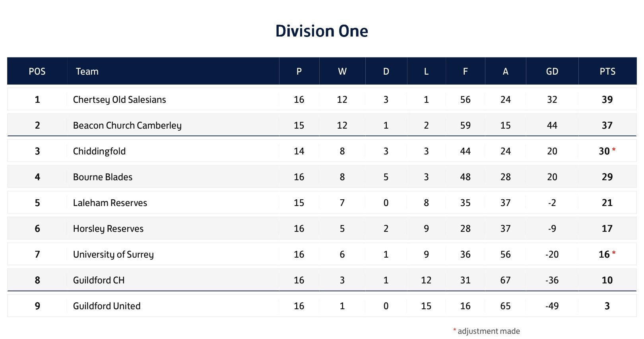This screenshot has height=339, width=644.
Task: Click the Guildford CH team name
Action: coord(99,280)
